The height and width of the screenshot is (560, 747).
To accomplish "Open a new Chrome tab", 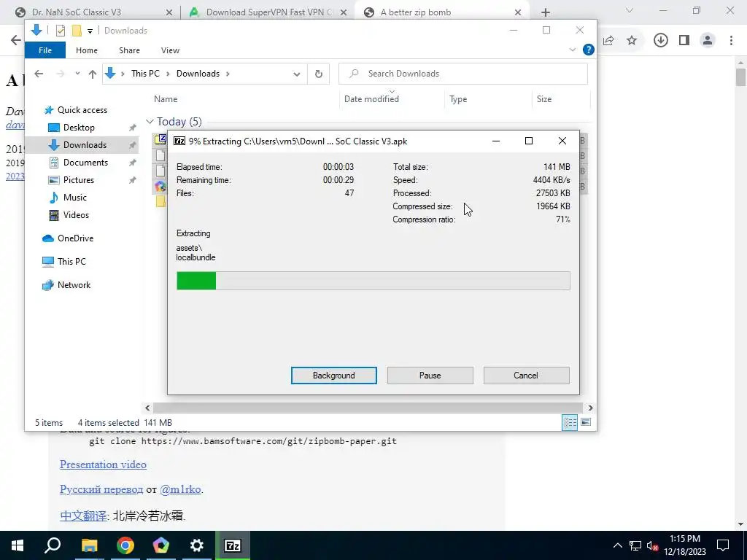I will [x=546, y=13].
